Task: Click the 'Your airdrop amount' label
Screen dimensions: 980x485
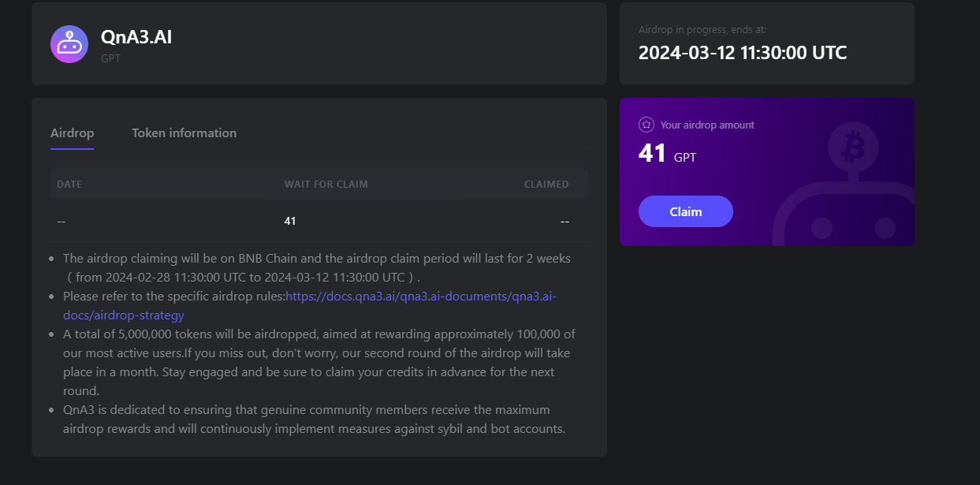Action: 707,125
